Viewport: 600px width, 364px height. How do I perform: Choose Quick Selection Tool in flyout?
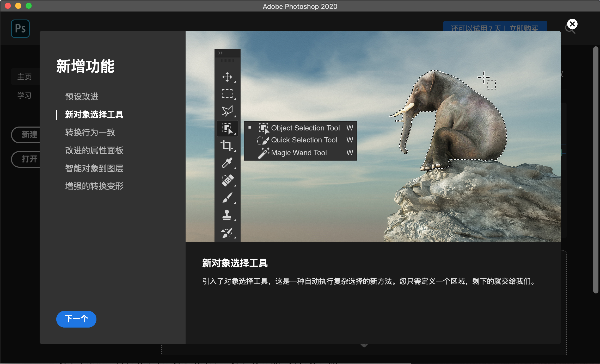point(300,140)
